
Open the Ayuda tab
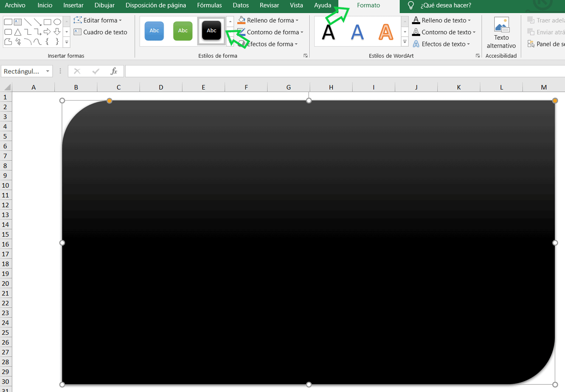tap(323, 6)
